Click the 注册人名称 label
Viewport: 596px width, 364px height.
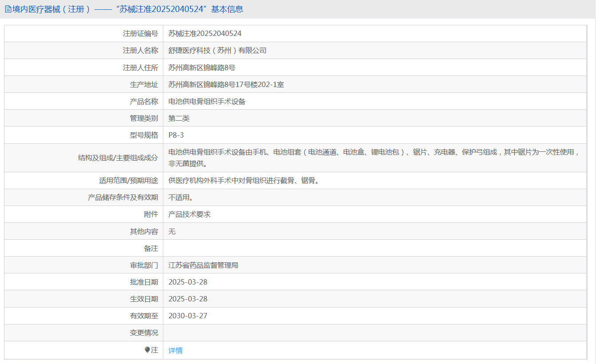(x=140, y=50)
